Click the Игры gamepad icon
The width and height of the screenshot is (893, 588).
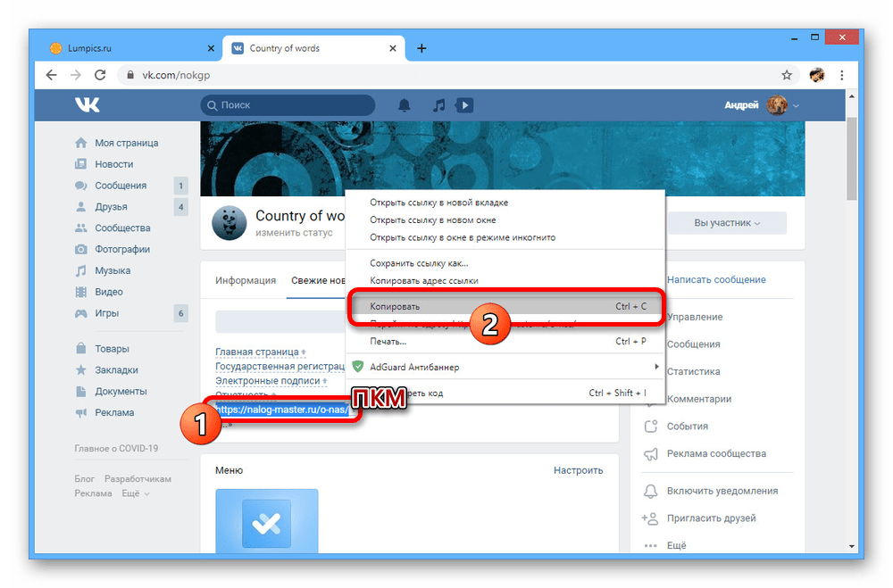81,313
